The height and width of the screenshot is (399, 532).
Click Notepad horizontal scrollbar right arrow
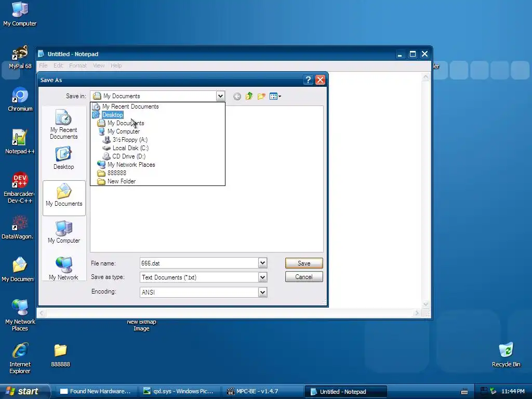pos(417,313)
